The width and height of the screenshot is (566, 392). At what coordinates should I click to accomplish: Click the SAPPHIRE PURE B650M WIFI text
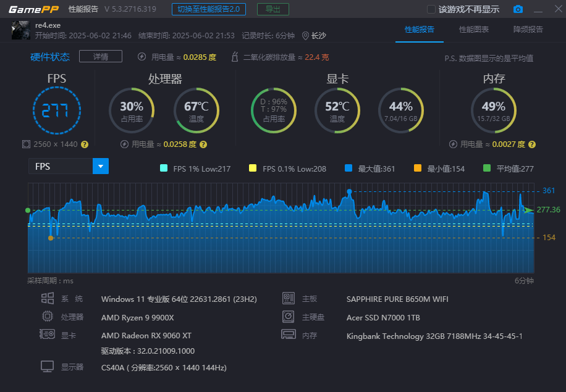pyautogui.click(x=397, y=299)
